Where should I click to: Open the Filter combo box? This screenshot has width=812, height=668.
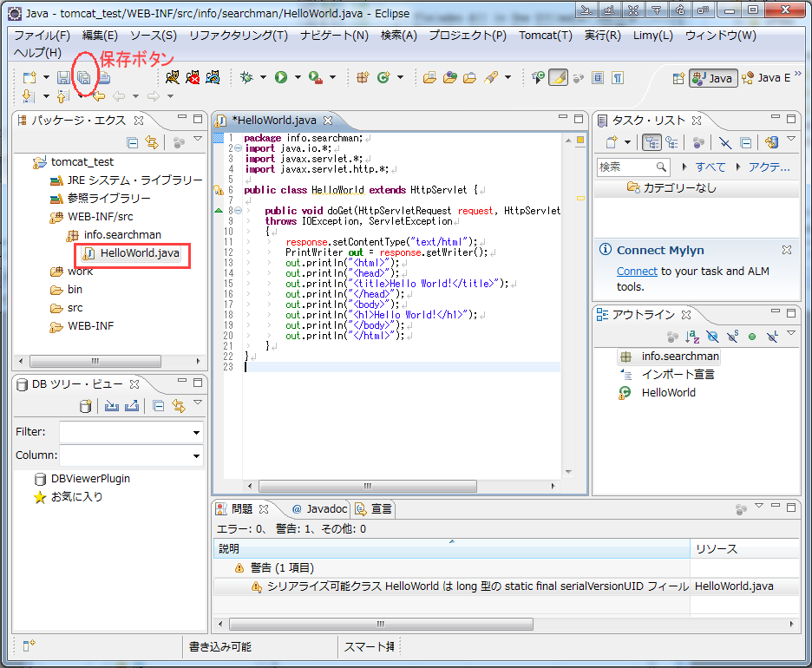pos(131,432)
